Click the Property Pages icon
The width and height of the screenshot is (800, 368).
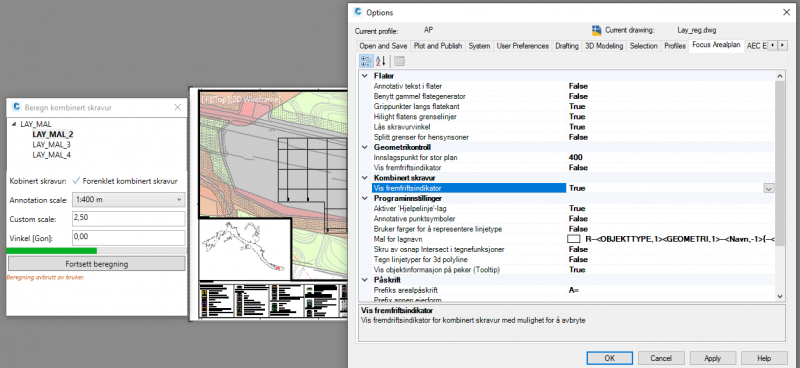coord(399,61)
